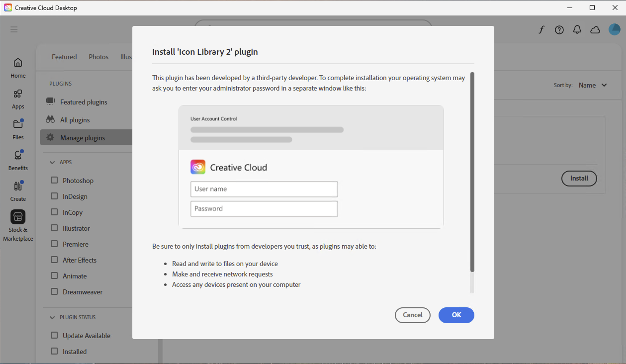
Task: Open the hamburger menu icon
Action: (14, 30)
